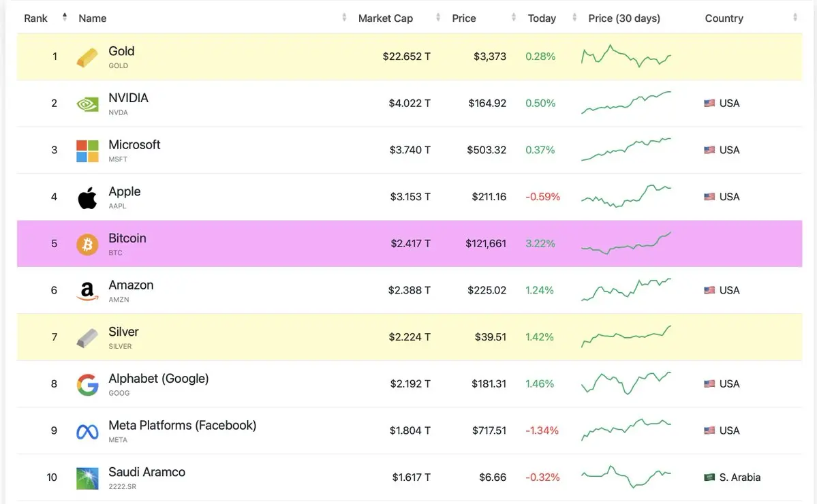
Task: Open the Alphabet (Google) link
Action: (158, 379)
